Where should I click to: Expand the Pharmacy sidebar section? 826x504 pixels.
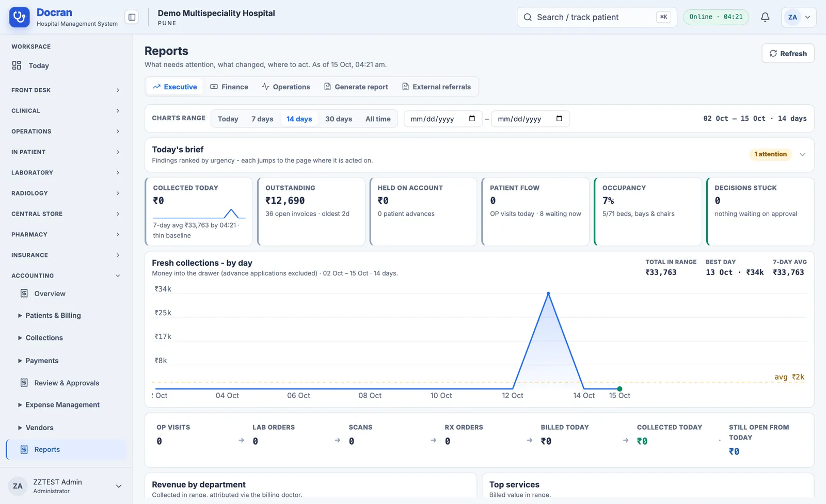tap(66, 235)
